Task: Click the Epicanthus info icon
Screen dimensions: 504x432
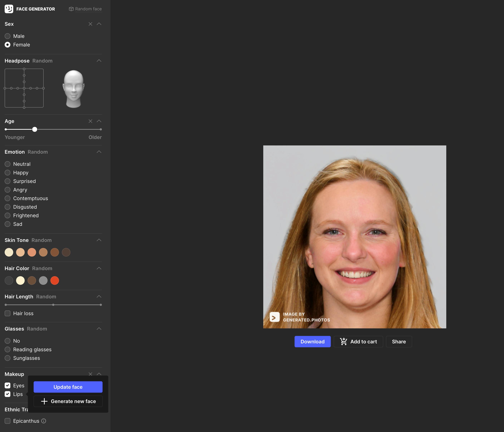Action: click(x=44, y=421)
